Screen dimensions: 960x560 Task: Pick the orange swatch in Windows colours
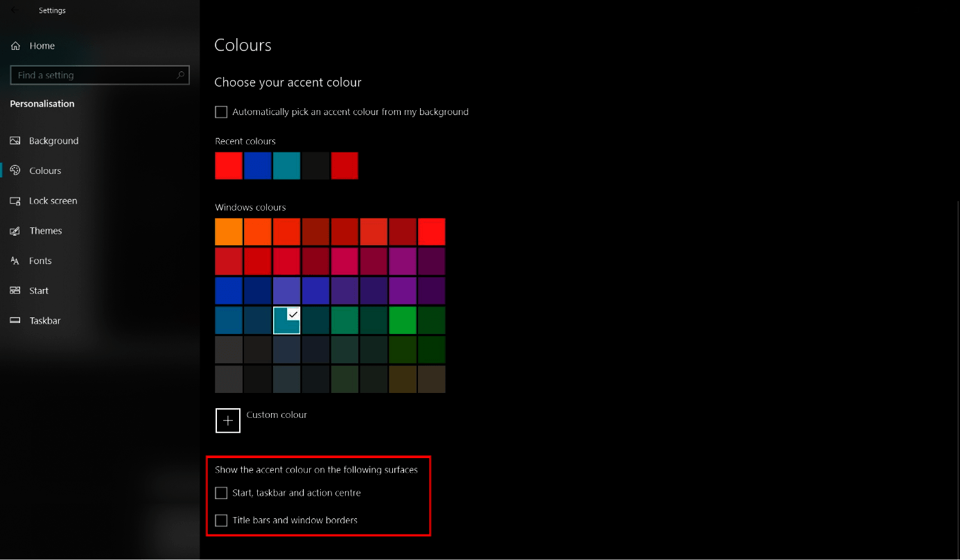[x=229, y=231]
